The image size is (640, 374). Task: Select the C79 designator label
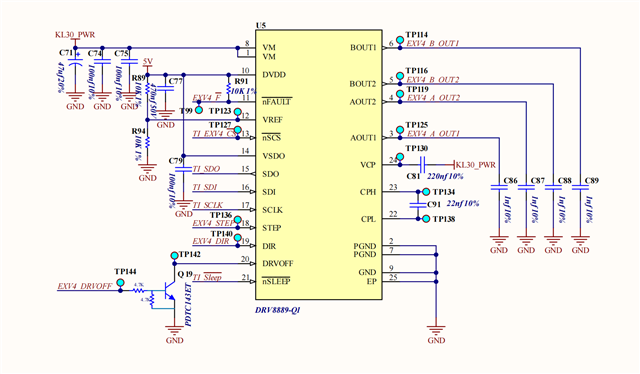176,161
